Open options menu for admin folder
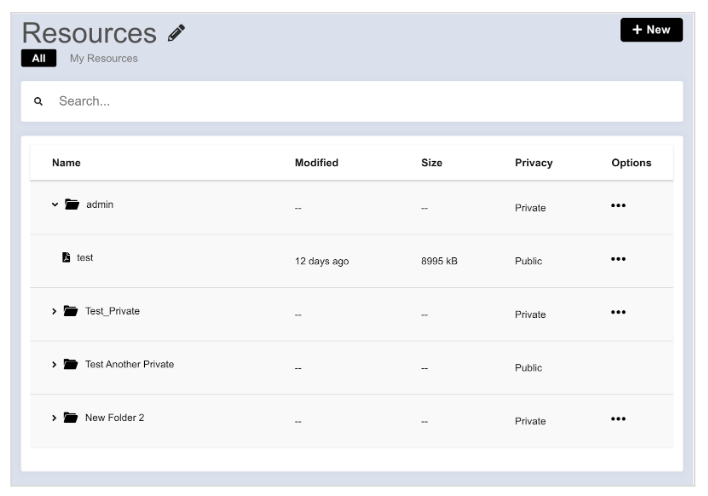The height and width of the screenshot is (496, 708). click(x=618, y=206)
